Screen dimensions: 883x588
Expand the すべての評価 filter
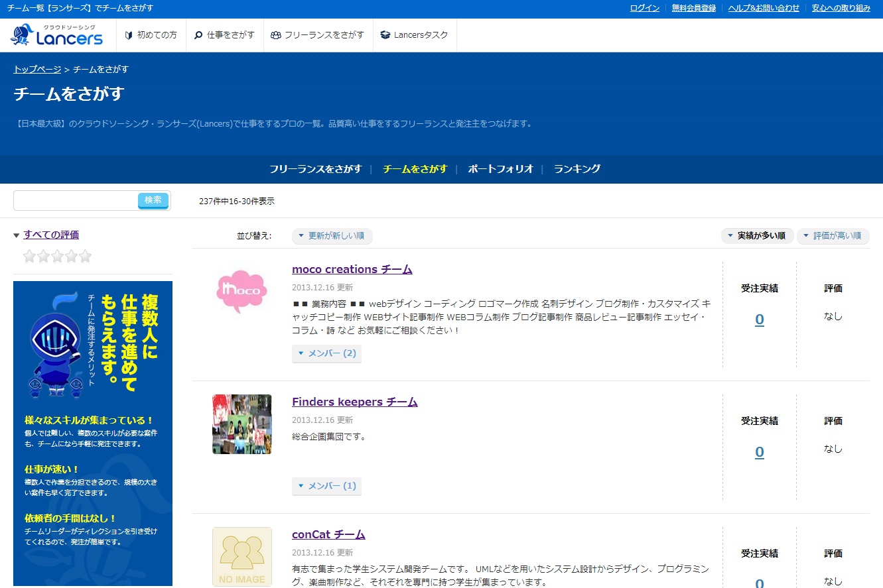click(51, 235)
